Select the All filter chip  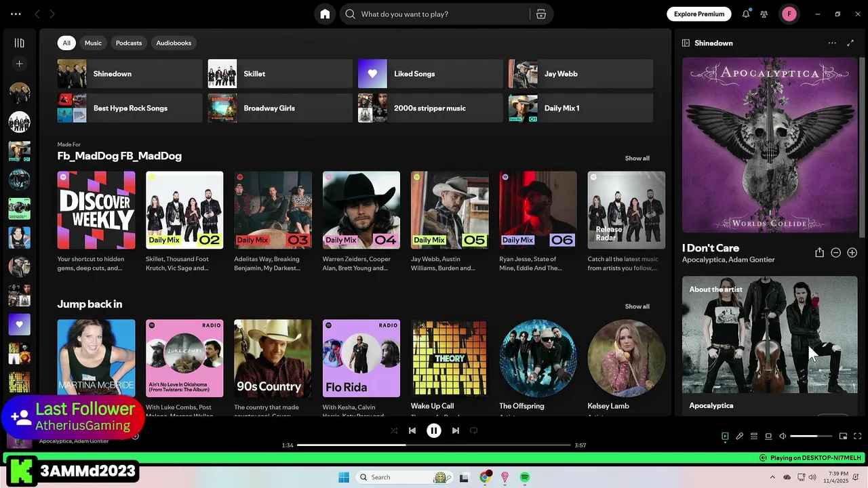click(66, 43)
